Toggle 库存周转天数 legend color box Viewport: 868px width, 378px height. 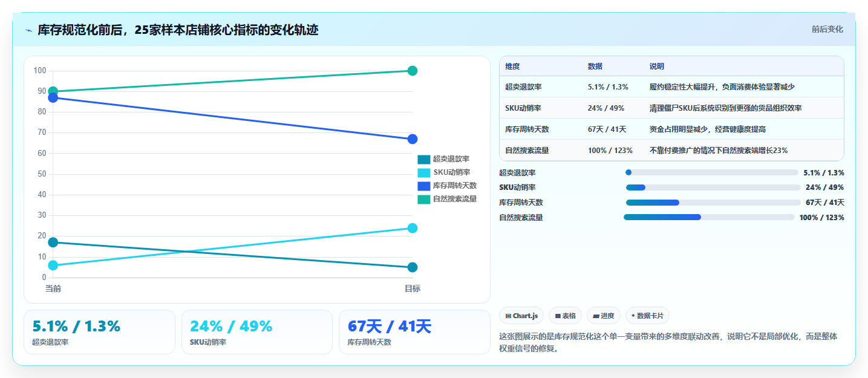423,186
